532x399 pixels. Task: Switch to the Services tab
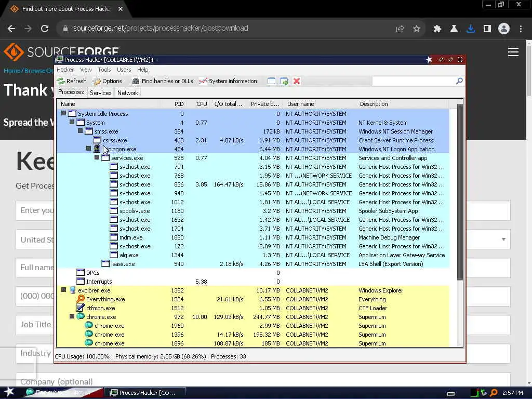pyautogui.click(x=100, y=93)
